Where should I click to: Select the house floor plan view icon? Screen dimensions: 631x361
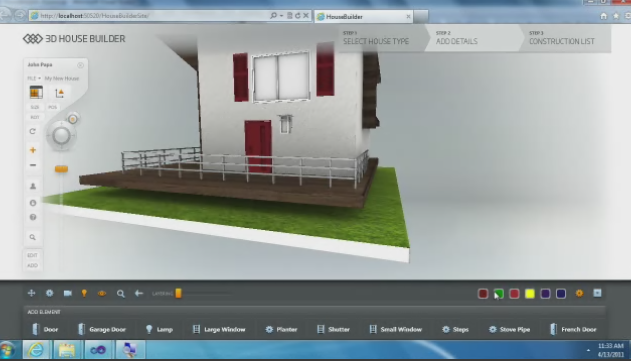click(x=36, y=93)
